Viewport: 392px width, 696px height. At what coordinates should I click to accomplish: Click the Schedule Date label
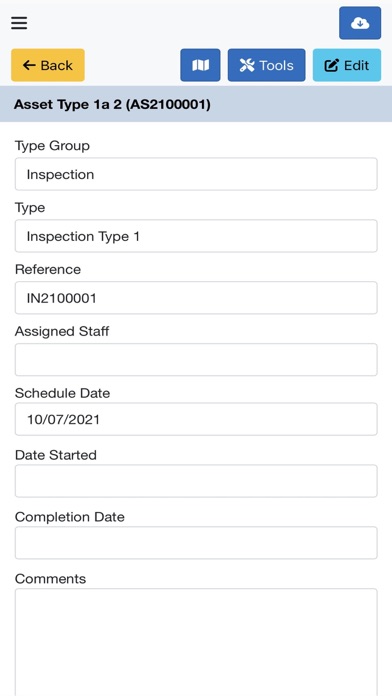(x=63, y=393)
